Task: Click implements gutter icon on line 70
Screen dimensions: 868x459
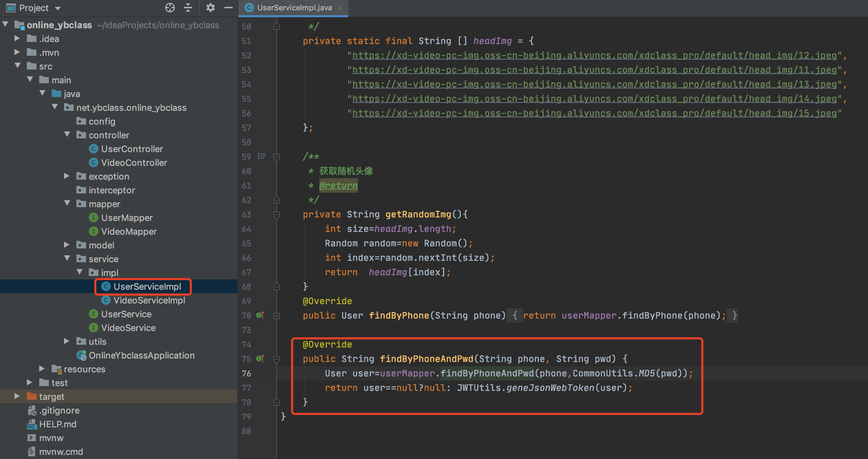Action: pos(260,315)
